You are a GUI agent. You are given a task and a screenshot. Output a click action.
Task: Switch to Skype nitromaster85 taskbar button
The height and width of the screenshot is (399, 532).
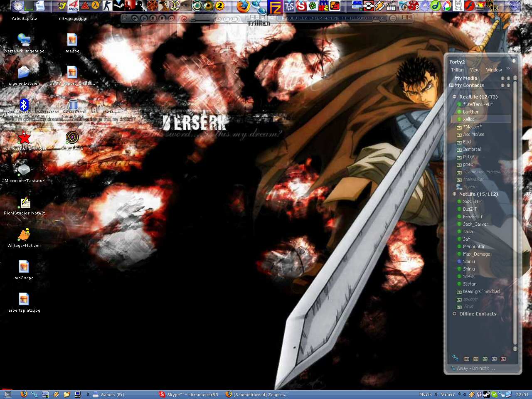point(189,394)
